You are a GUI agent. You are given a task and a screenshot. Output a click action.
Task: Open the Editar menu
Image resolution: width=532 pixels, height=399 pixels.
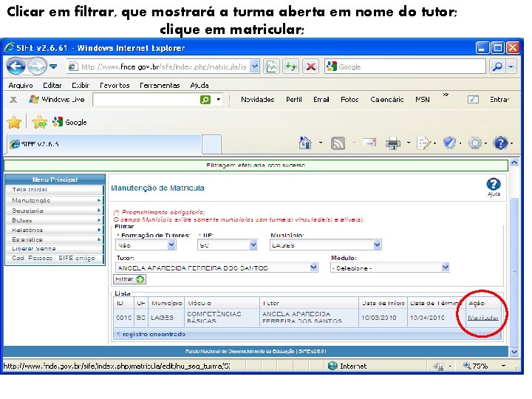[x=52, y=86]
